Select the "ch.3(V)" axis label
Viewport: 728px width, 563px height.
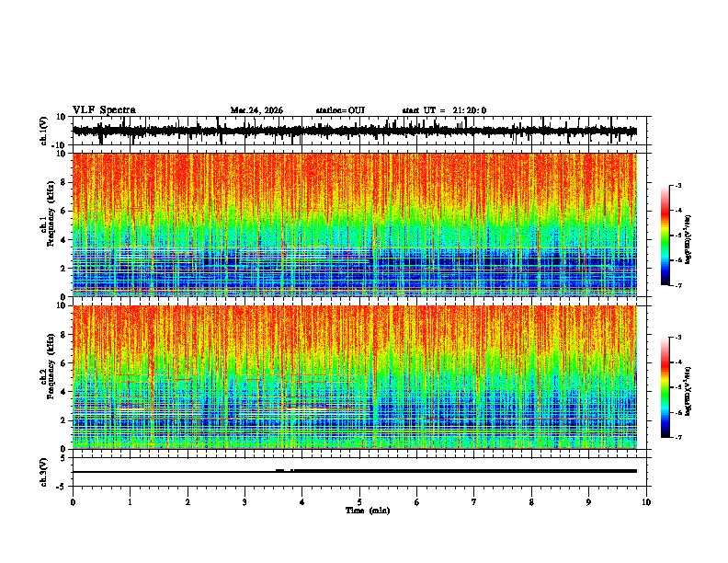tap(44, 472)
